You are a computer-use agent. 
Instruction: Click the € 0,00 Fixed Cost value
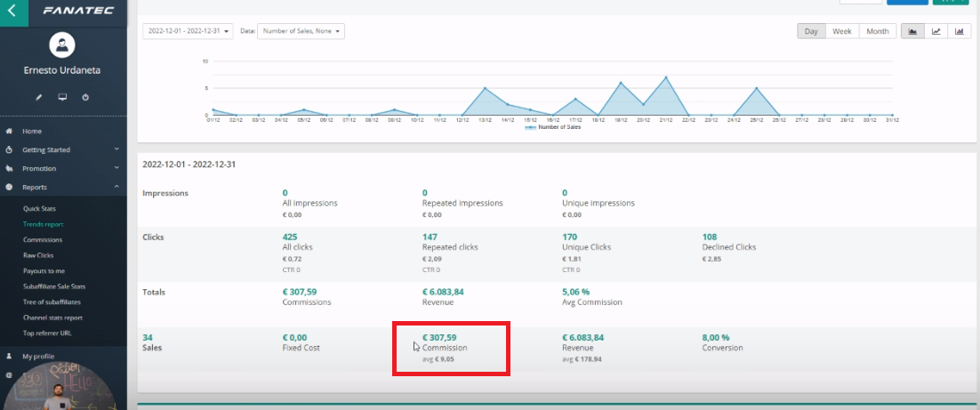pos(294,337)
